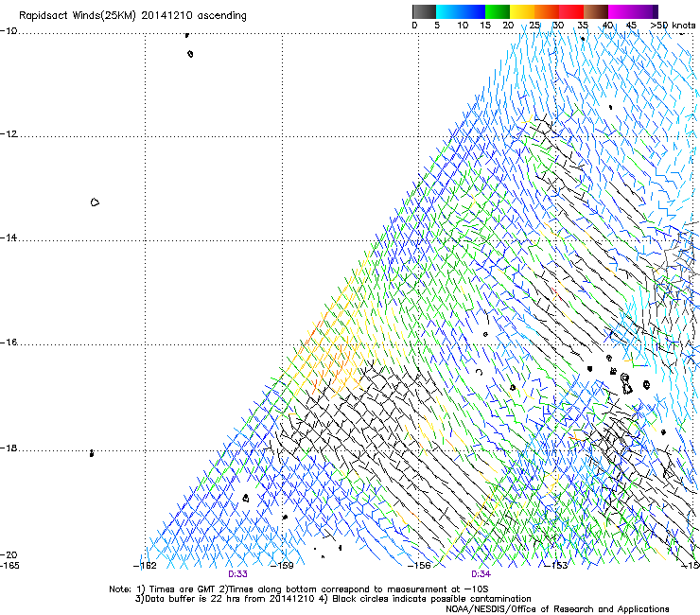Click the 'NOAA/NESDIS/Office of Research and Applications' credit
The image size is (700, 615).
557,609
